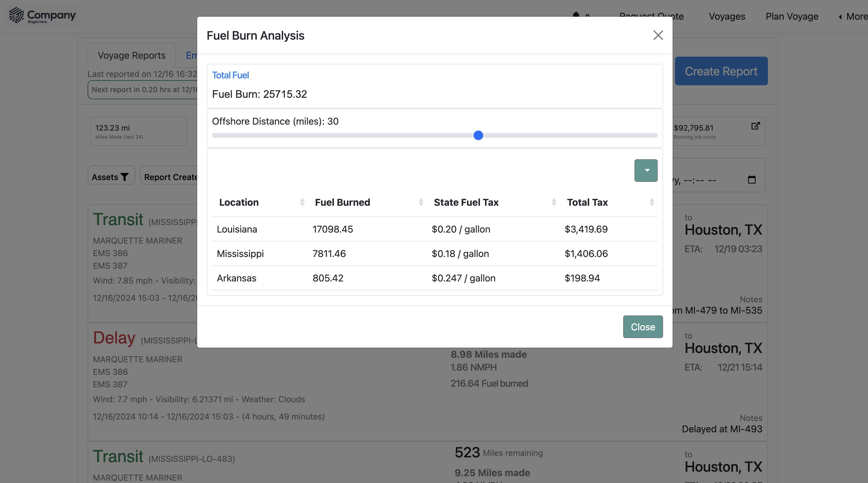Expand the teal dropdown above table
This screenshot has width=868, height=483.
pos(645,170)
